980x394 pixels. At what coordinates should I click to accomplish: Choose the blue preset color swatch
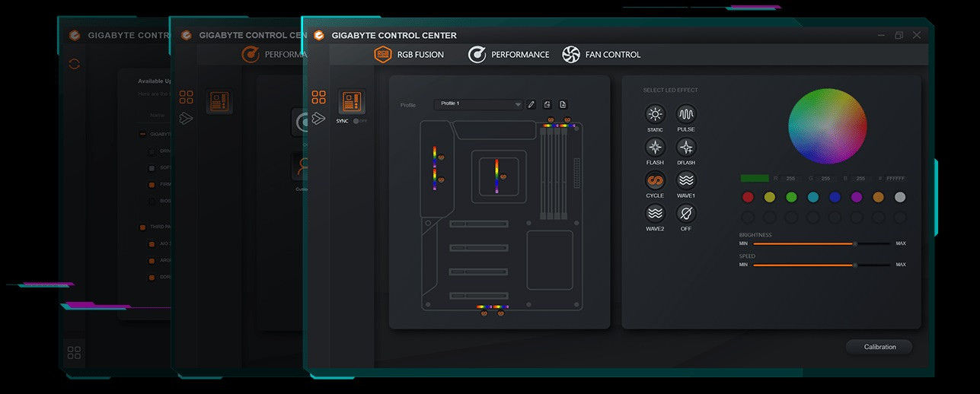835,197
